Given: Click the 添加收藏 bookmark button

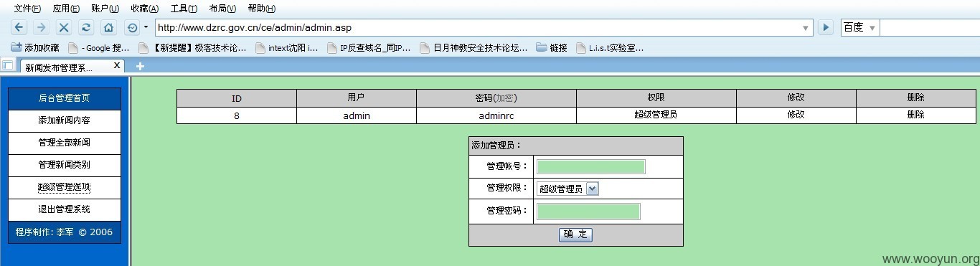Looking at the screenshot, I should [35, 48].
